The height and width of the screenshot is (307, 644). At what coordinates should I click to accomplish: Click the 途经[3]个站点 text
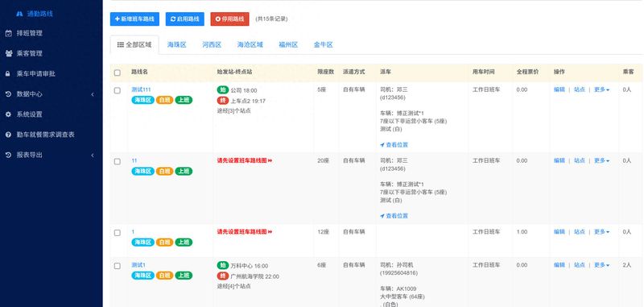(233, 110)
